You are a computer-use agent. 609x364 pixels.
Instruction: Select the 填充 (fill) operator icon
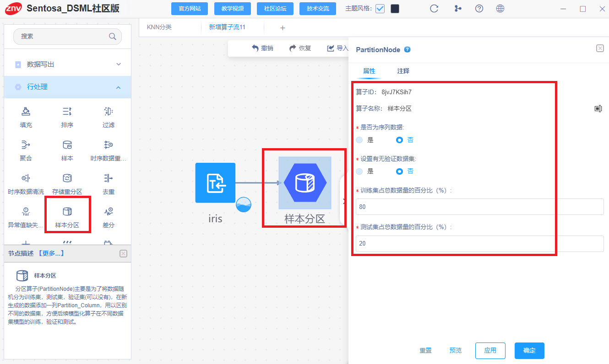click(26, 111)
